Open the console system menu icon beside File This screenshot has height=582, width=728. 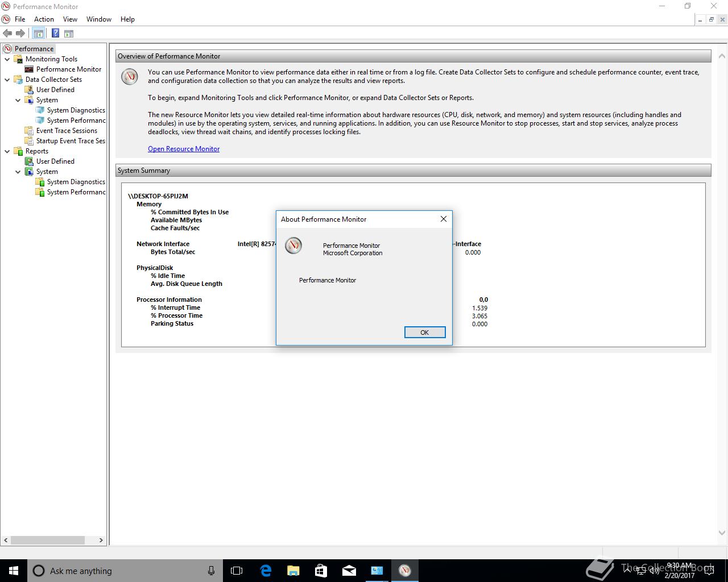[x=6, y=19]
